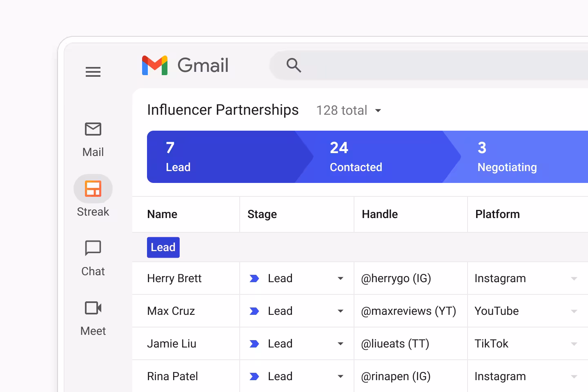588x392 pixels.
Task: Focus the Gmail search field
Action: (429, 65)
